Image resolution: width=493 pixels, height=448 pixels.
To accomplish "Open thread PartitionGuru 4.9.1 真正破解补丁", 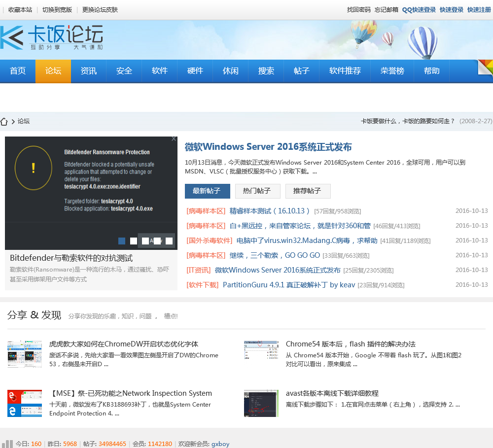I will click(289, 285).
